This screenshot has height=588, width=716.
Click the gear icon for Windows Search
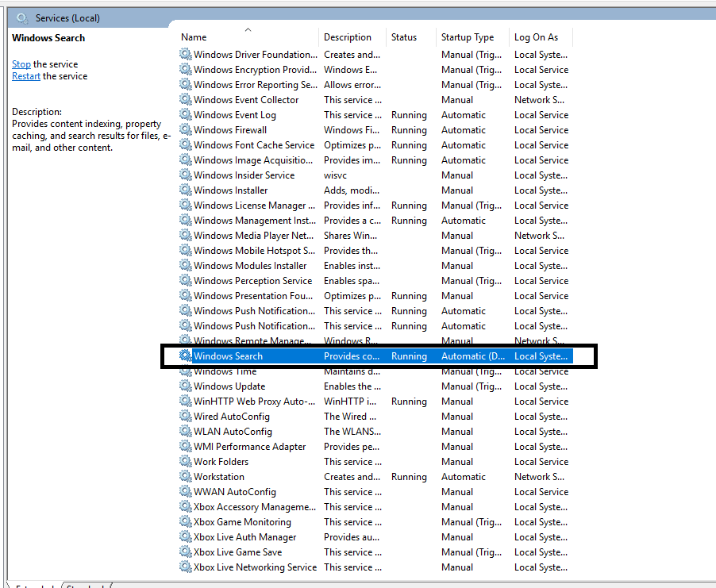point(186,355)
